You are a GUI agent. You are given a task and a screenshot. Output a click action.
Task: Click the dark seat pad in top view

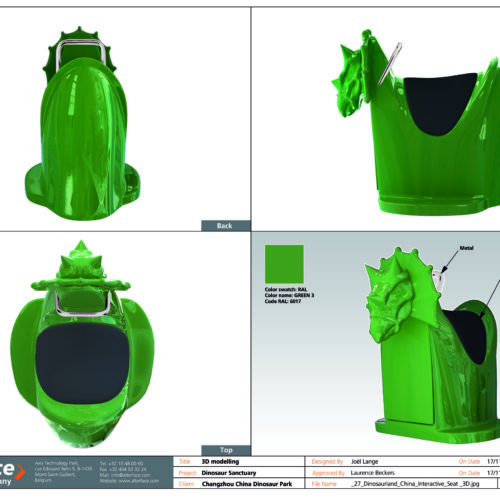[x=82, y=363]
